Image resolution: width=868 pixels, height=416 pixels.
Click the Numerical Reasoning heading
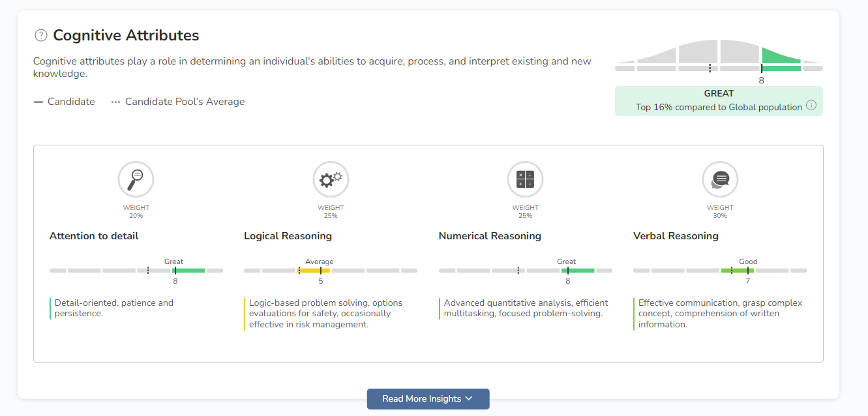click(490, 236)
